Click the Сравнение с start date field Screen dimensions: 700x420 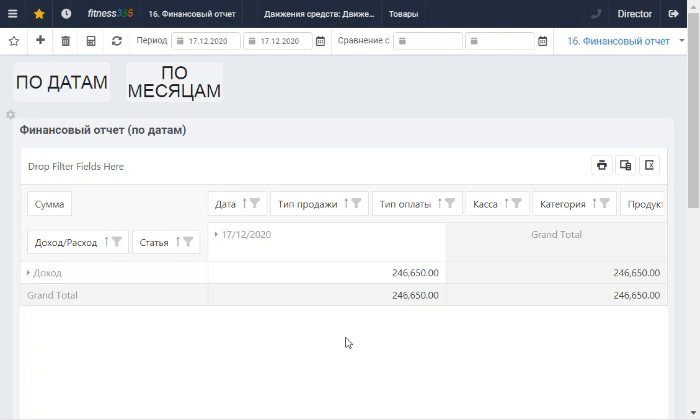428,41
